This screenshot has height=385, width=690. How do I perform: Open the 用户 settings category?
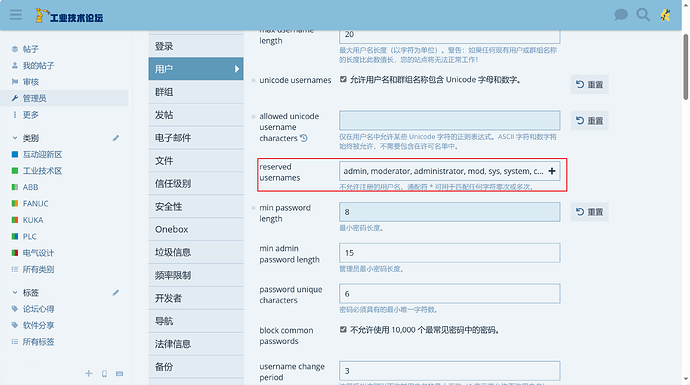[196, 69]
